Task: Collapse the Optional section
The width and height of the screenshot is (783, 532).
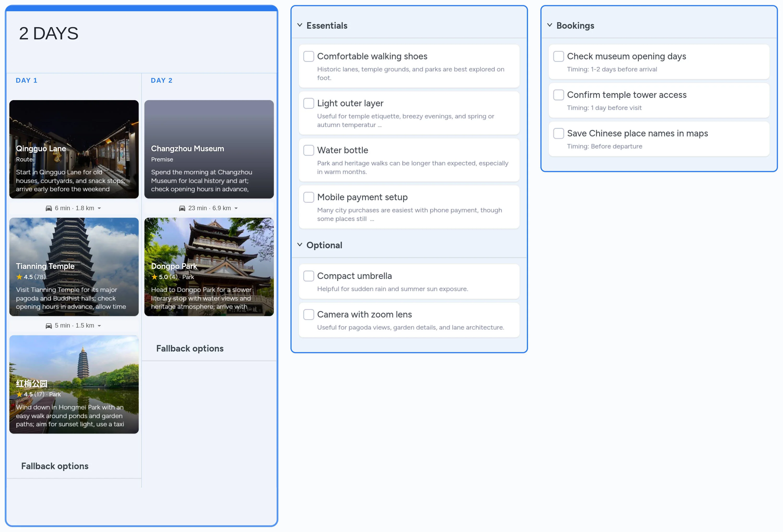Action: click(x=300, y=245)
